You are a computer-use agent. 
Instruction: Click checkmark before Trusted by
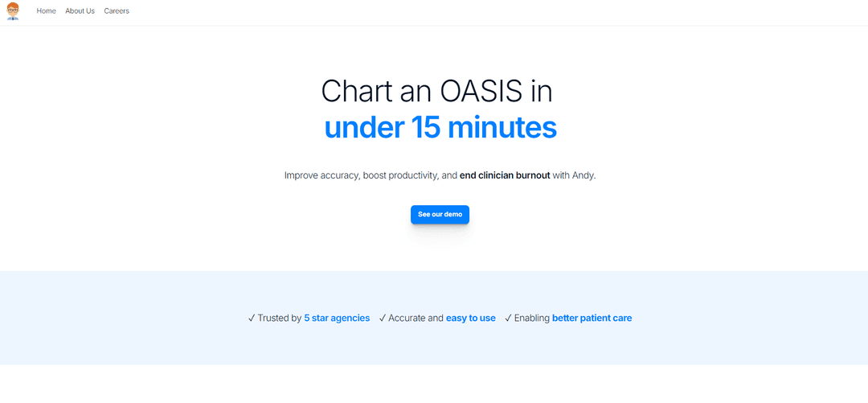252,319
